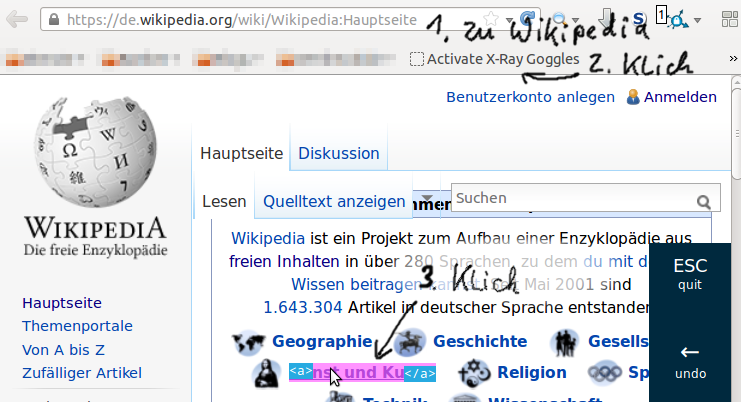Viewport: 741px width, 402px height.
Task: Click the Mona Lisa Kunst icon
Action: [267, 374]
